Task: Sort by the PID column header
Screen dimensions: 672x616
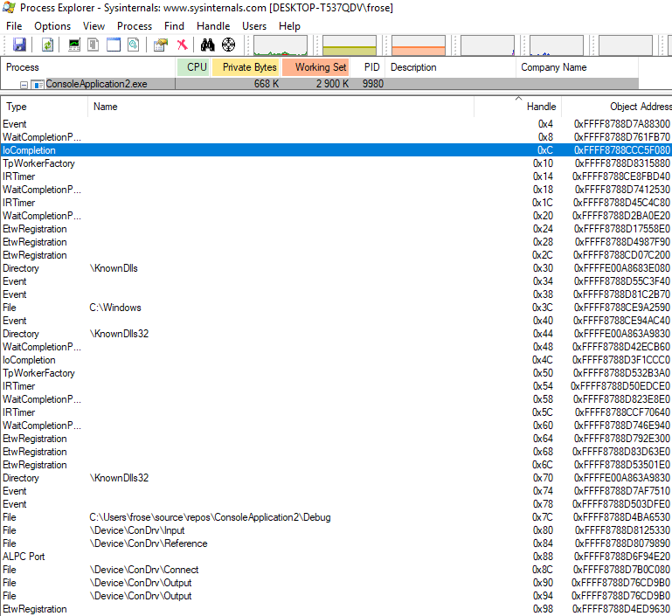Action: [x=369, y=67]
